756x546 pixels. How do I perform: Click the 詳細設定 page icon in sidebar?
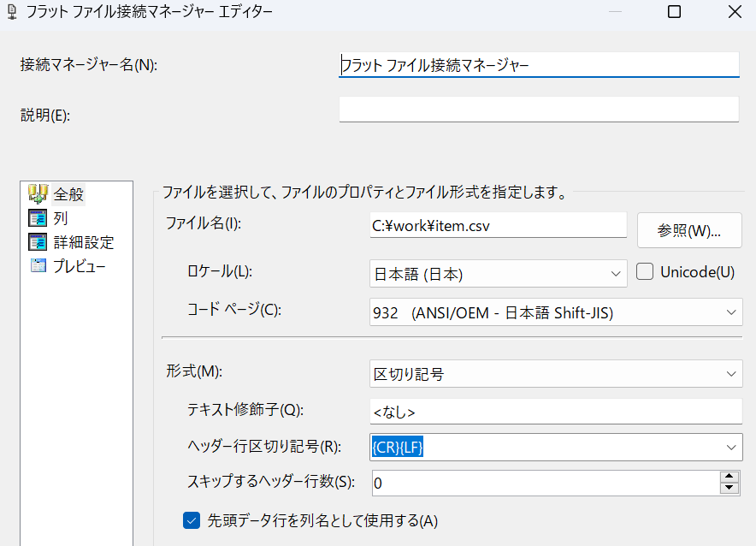pos(38,242)
